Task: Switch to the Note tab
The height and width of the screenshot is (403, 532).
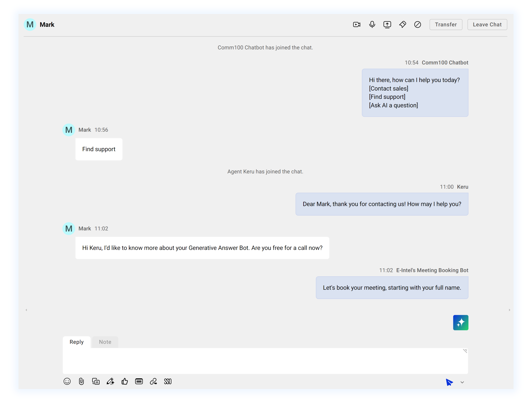Action: (105, 342)
